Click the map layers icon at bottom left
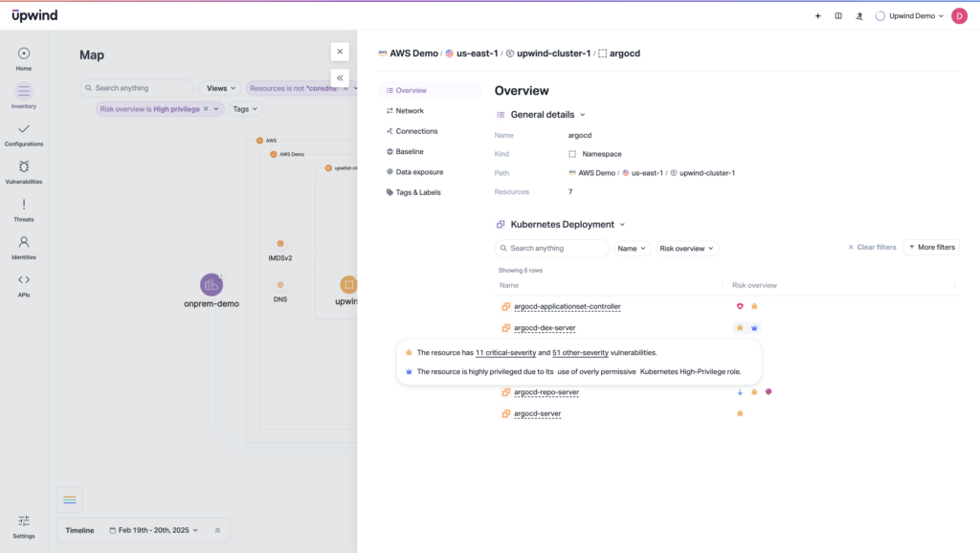980x553 pixels. pos(69,499)
